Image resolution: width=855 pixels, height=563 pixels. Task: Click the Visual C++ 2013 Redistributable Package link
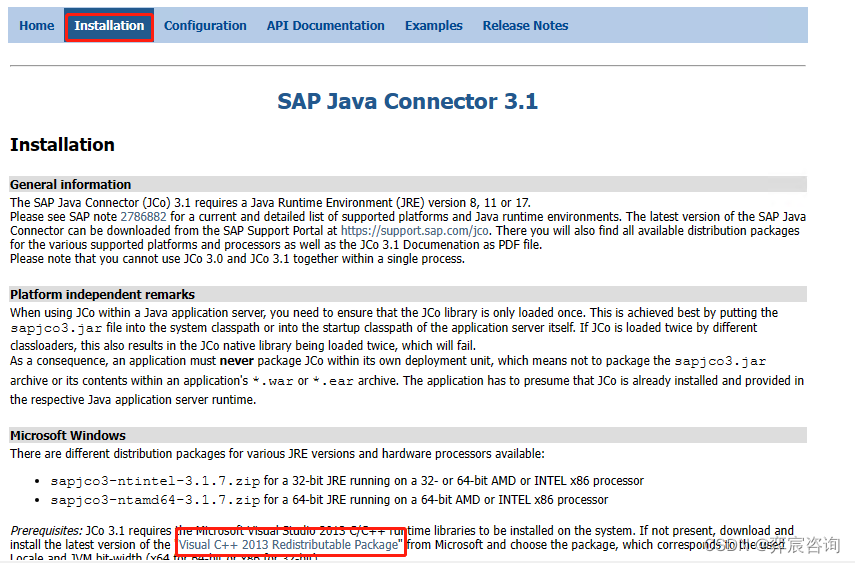tap(288, 544)
